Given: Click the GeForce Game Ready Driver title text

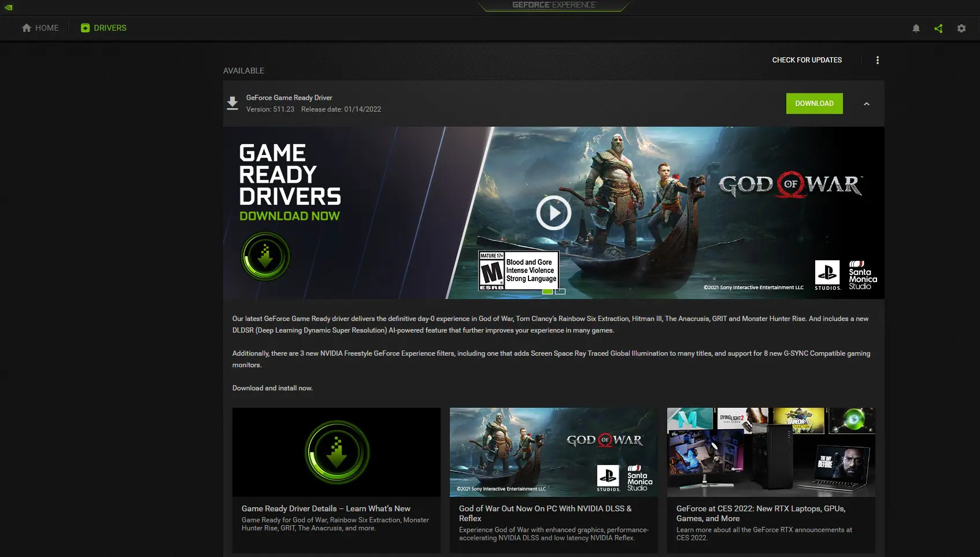Looking at the screenshot, I should (x=289, y=98).
